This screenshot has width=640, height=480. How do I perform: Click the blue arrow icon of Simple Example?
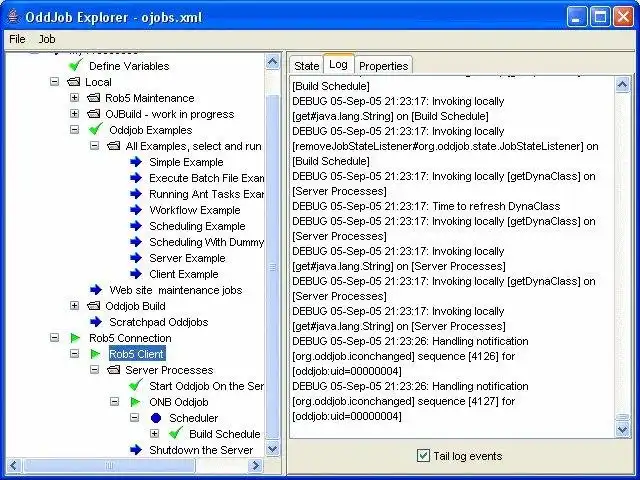tap(136, 162)
